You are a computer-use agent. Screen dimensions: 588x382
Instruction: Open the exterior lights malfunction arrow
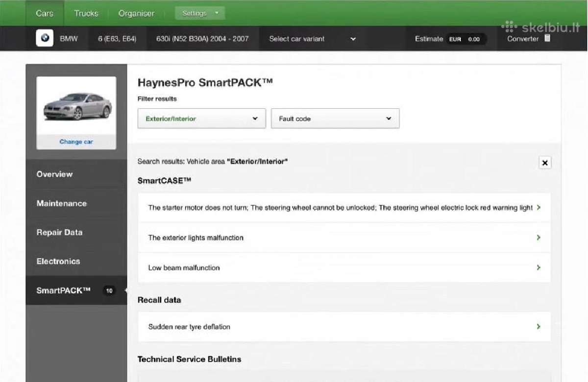(x=539, y=238)
